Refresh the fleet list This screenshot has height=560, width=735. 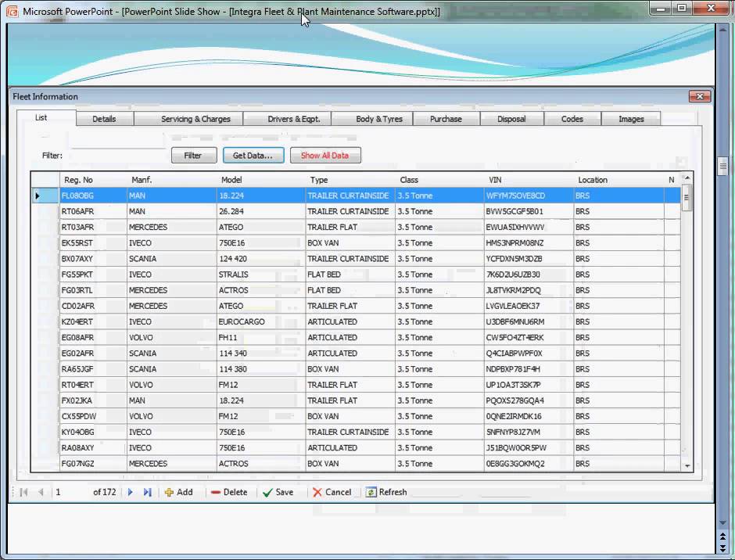pyautogui.click(x=386, y=492)
